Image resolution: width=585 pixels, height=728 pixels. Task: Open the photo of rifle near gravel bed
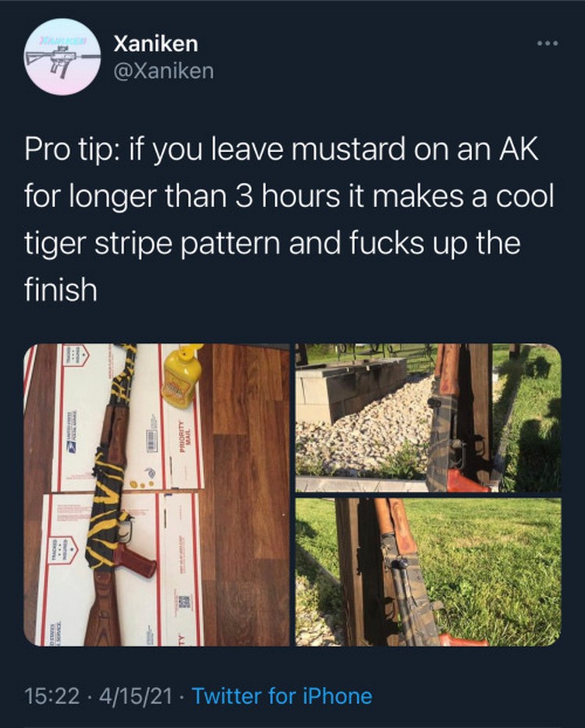tap(428, 418)
